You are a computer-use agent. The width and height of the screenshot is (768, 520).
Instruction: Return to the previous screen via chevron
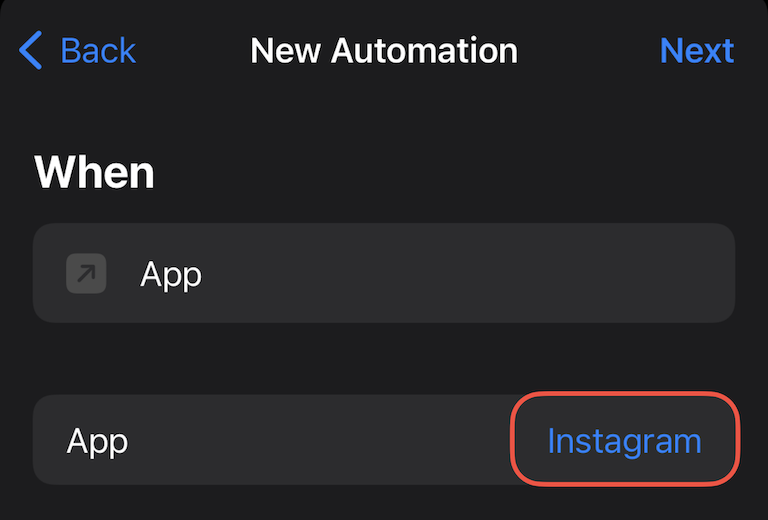click(31, 50)
